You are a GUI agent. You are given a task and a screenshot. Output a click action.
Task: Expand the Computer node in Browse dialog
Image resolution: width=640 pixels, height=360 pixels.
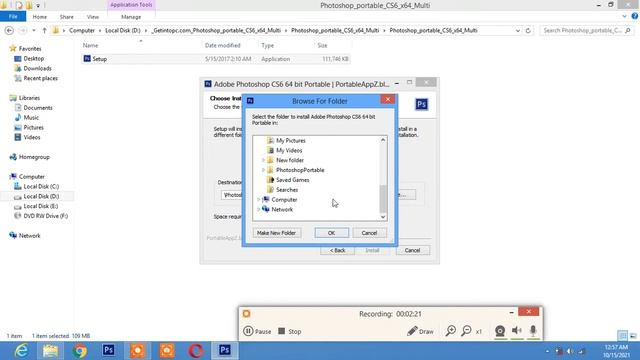[x=258, y=200]
